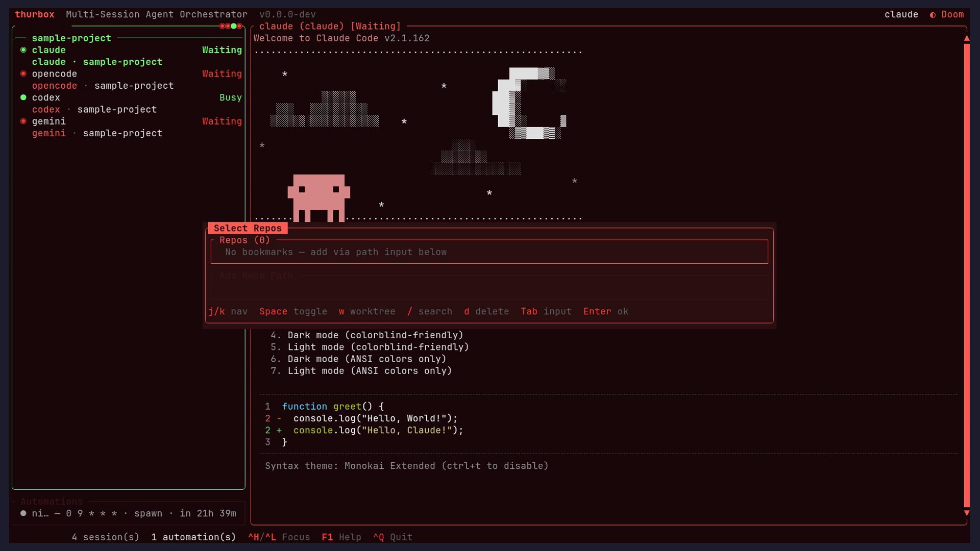Click the pink Claude mascot sprite
The width and height of the screenshot is (980, 551).
319,198
